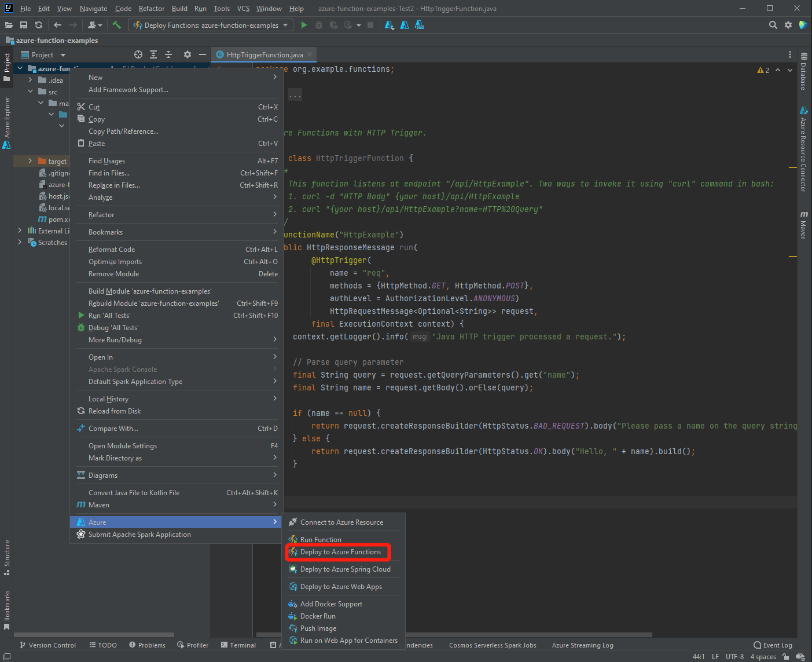Click the Save All disk icon
812x662 pixels.
pyautogui.click(x=24, y=25)
